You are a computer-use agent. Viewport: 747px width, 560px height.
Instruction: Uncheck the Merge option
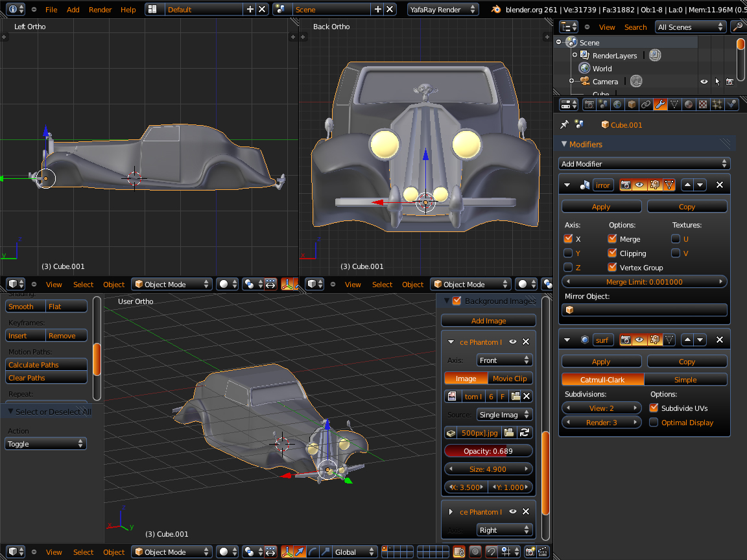click(612, 239)
